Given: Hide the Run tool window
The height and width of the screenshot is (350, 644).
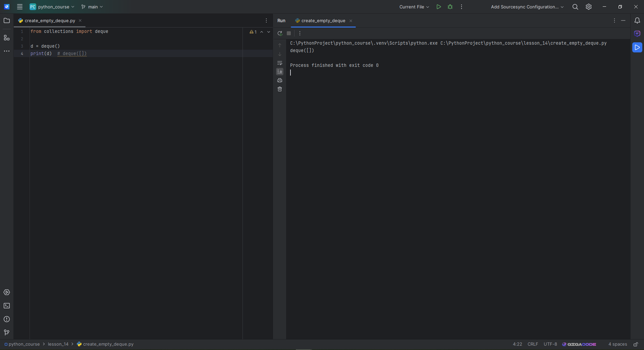Looking at the screenshot, I should 623,20.
